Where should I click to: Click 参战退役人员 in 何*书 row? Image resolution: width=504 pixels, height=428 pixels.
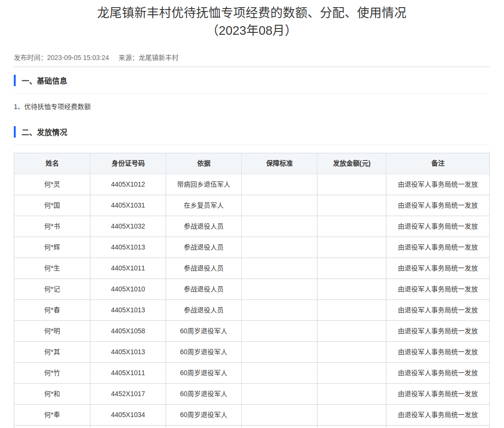[204, 227]
